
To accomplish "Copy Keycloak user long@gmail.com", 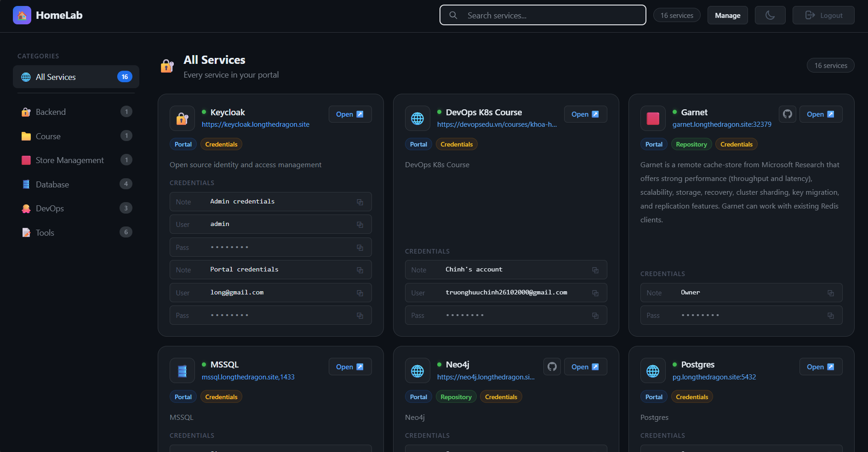I will [360, 293].
